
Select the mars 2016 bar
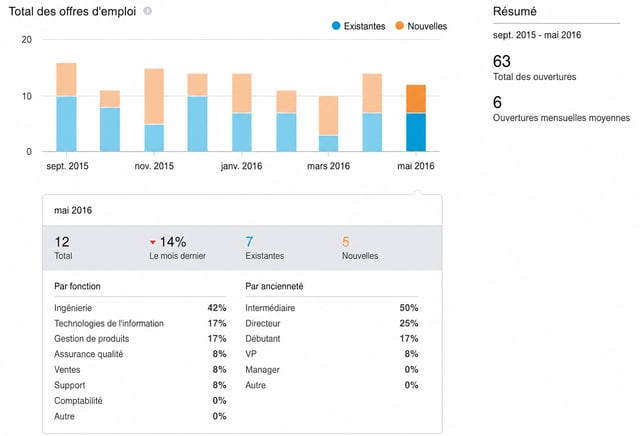(329, 124)
